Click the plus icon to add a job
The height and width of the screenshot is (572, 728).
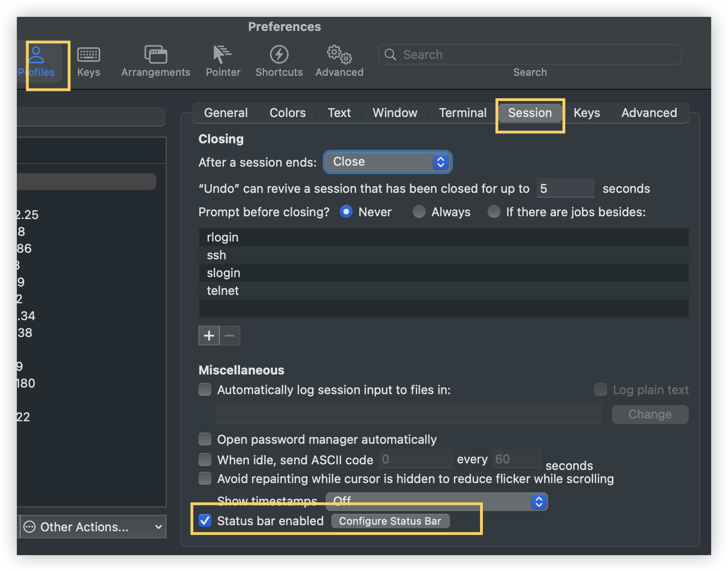pyautogui.click(x=209, y=336)
